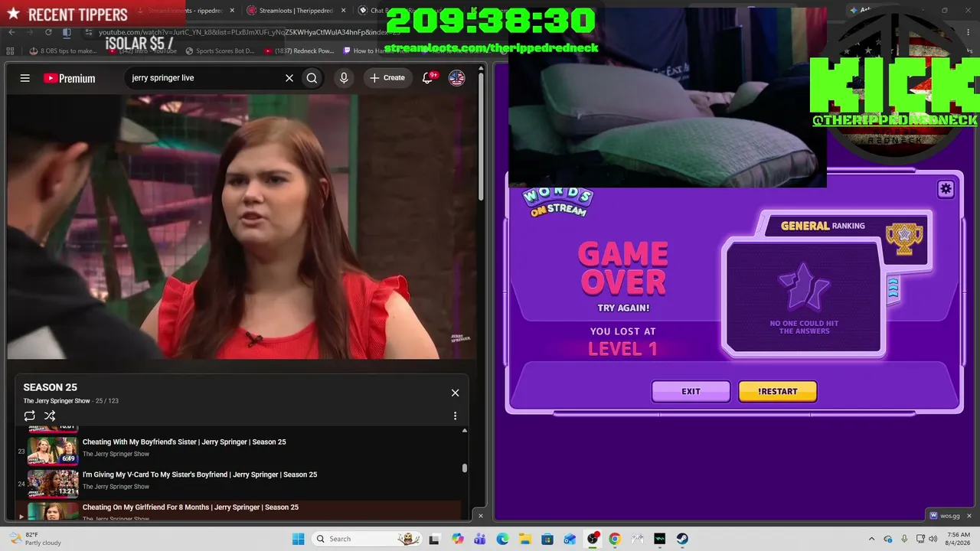Select the GENERAL ranking tab
This screenshot has width=980, height=551.
822,226
